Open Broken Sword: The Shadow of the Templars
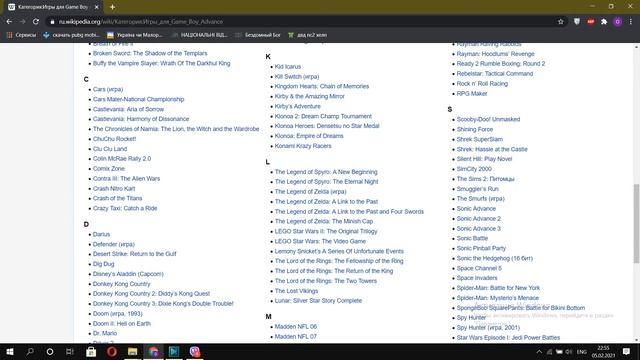This screenshot has height=360, width=640. tap(150, 53)
